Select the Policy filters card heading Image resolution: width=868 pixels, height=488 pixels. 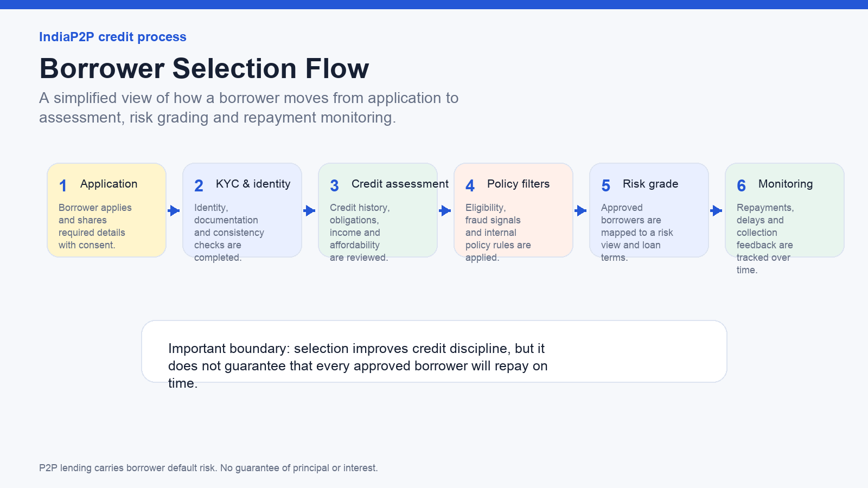pos(518,184)
